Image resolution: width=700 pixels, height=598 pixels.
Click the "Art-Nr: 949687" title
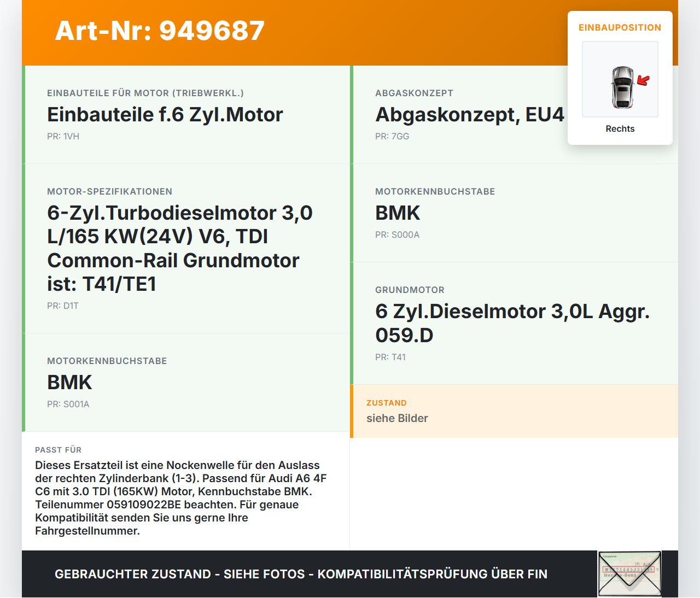[x=160, y=31]
